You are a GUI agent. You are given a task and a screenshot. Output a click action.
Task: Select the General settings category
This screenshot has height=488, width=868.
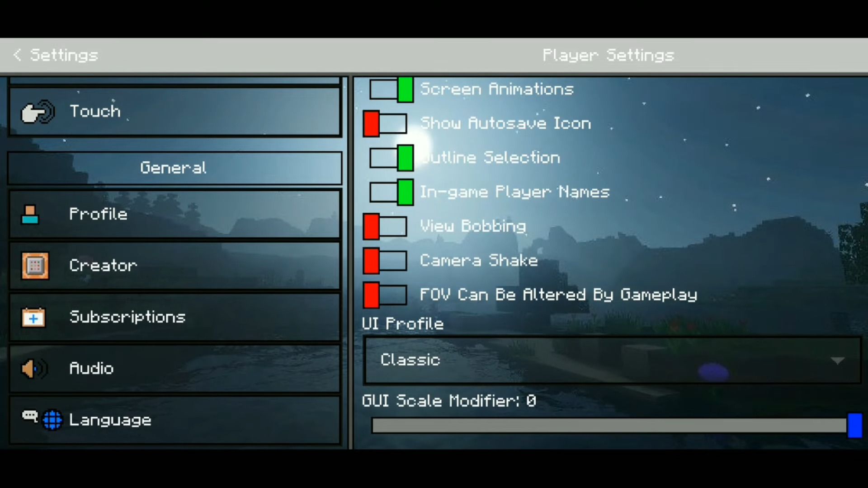pyautogui.click(x=173, y=168)
